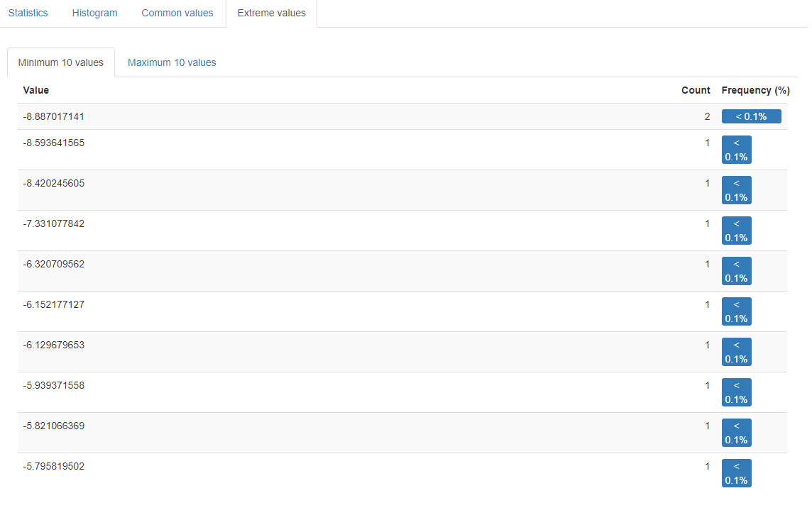Image resolution: width=812 pixels, height=515 pixels.
Task: Click count 1 in the -8.593641565 row
Action: point(708,143)
